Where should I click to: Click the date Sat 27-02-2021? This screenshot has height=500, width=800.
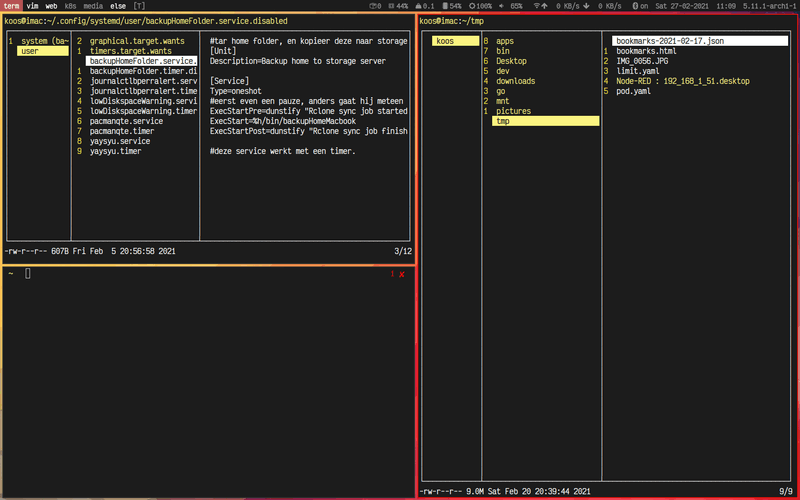682,6
